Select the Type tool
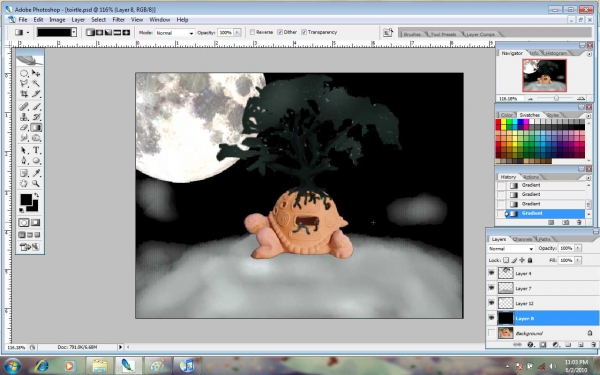This screenshot has width=600, height=375. (x=36, y=150)
